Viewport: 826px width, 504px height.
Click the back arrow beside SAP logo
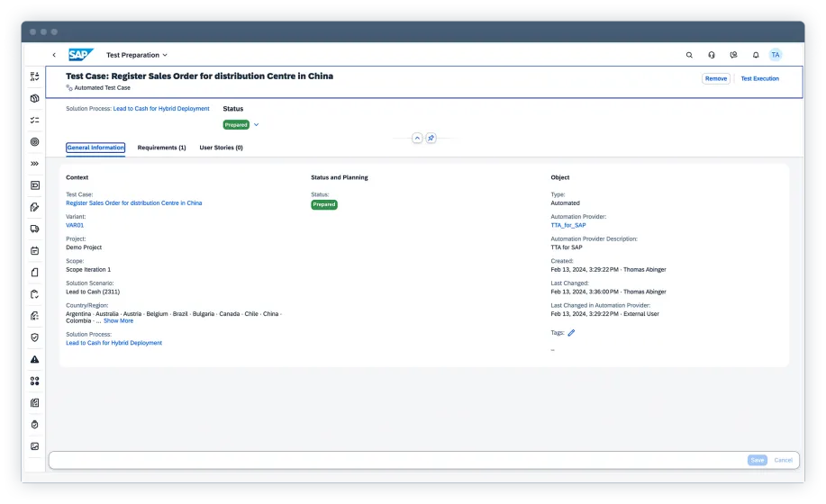[x=54, y=55]
